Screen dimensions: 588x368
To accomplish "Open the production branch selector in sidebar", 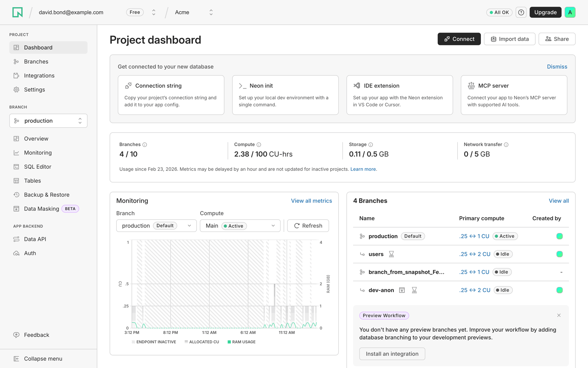I will (x=48, y=121).
